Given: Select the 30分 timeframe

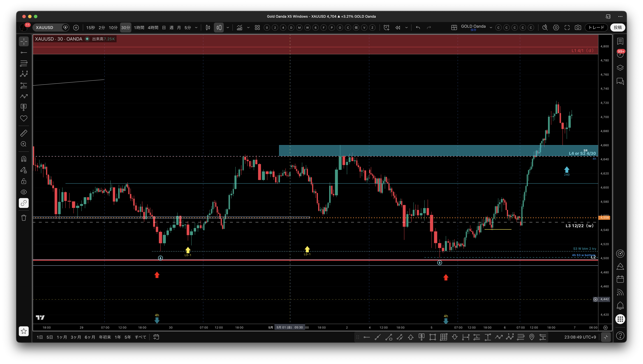Looking at the screenshot, I should point(126,28).
